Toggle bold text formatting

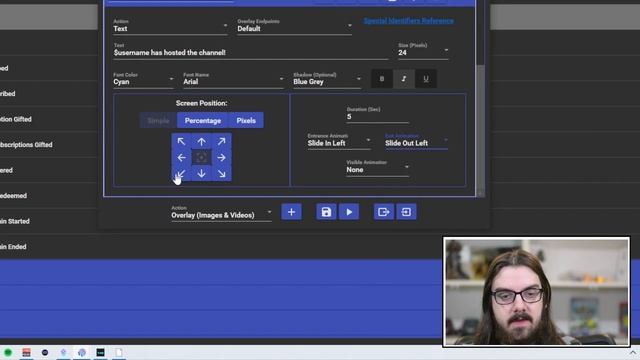click(382, 79)
